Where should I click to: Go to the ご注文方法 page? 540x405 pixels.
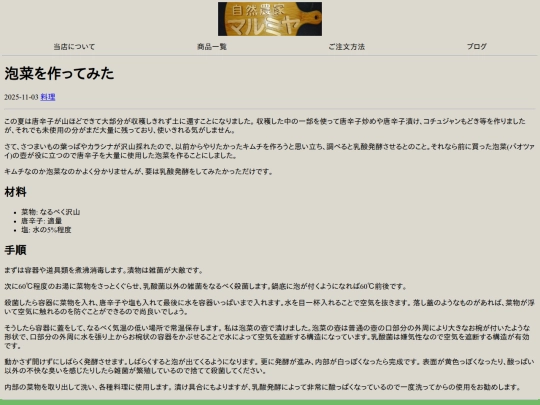point(346,46)
